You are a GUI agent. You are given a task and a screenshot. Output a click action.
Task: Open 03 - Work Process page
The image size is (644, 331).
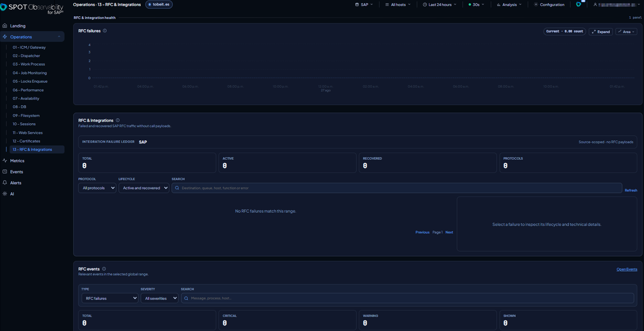[x=29, y=64]
